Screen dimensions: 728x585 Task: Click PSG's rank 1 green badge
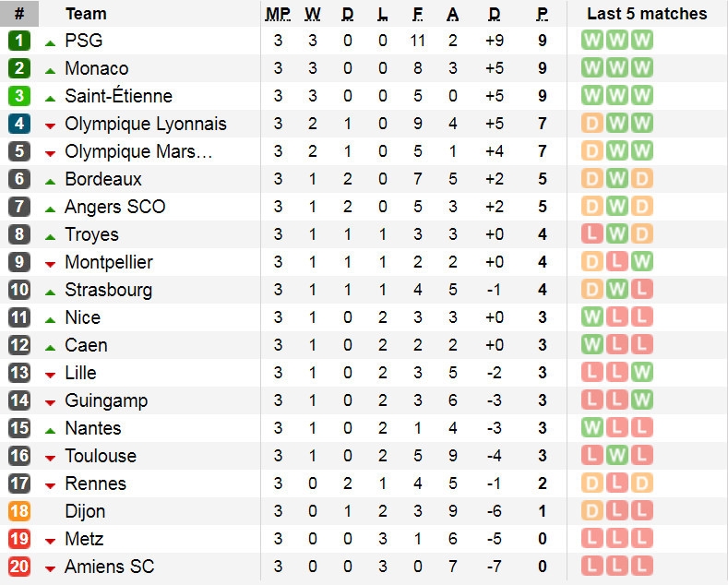19,41
